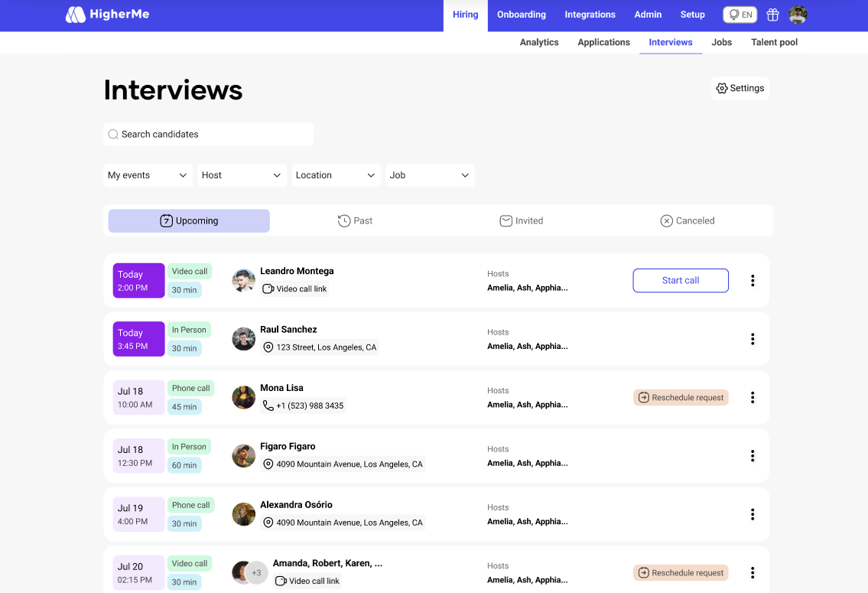The width and height of the screenshot is (868, 593).
Task: Expand the Location filter dropdown
Action: (x=336, y=175)
